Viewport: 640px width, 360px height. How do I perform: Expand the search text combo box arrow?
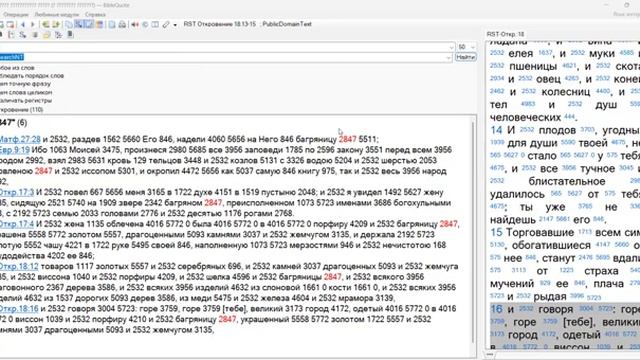click(449, 58)
